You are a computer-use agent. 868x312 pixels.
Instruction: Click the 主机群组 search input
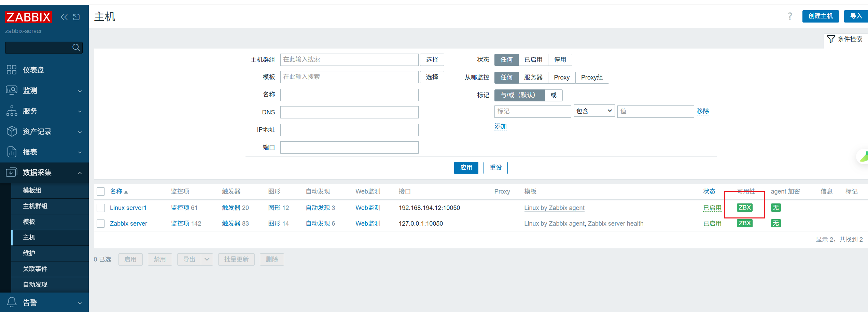click(349, 60)
